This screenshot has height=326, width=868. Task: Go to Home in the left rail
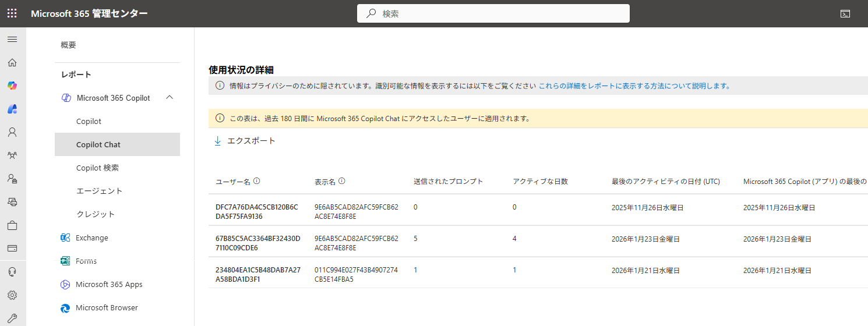tap(12, 63)
